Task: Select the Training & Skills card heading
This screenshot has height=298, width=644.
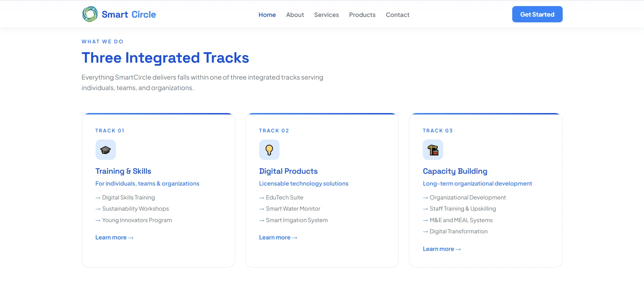Action: pos(123,171)
